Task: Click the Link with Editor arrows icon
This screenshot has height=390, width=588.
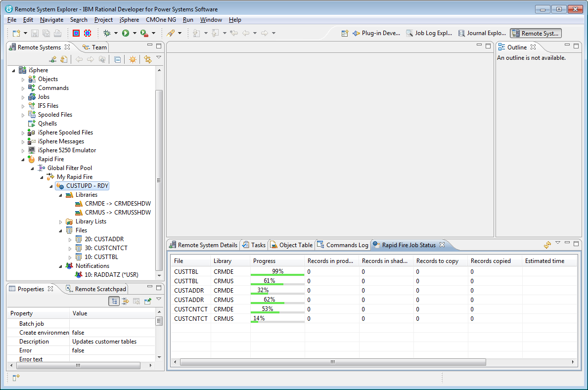Action: pyautogui.click(x=147, y=59)
